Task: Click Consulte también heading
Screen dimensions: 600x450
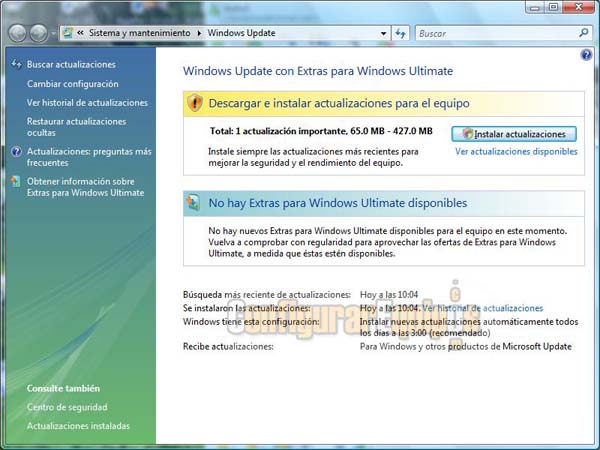Action: click(63, 388)
